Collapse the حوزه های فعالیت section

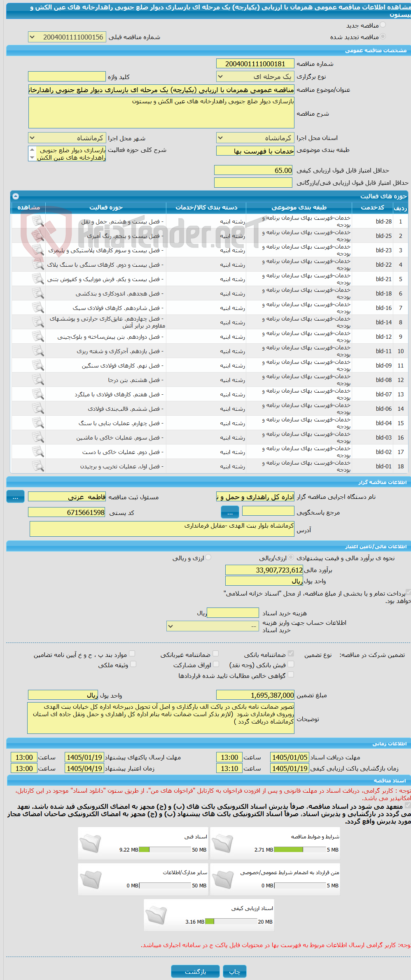click(16, 196)
